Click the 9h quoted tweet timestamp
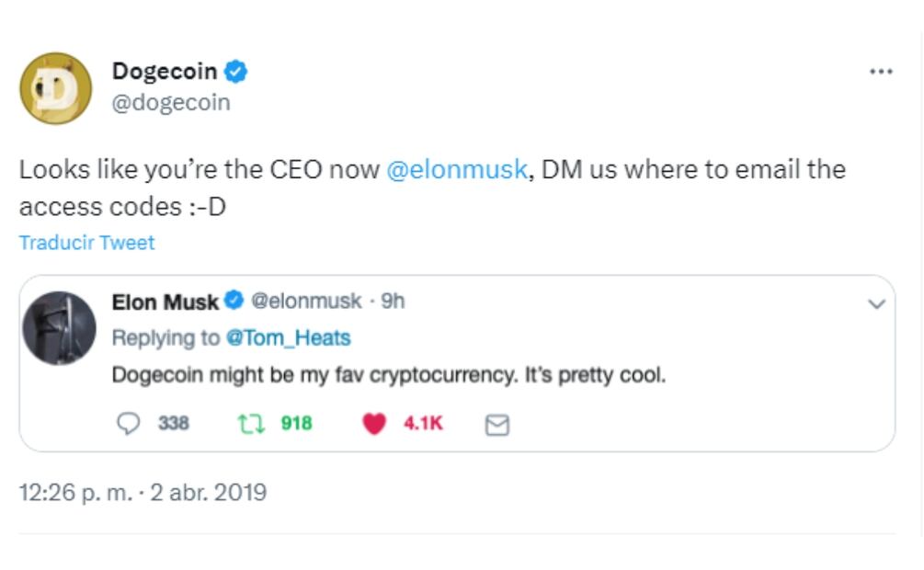The image size is (924, 570). 393,302
